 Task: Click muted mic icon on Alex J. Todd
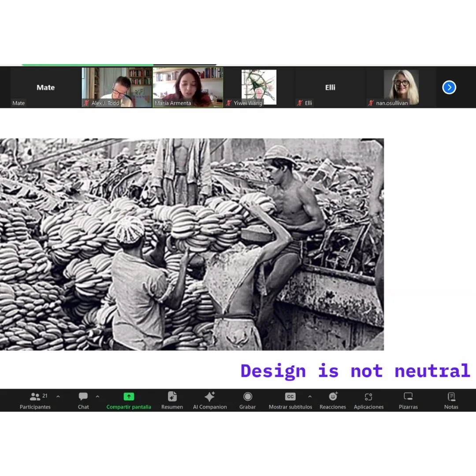[x=86, y=103]
